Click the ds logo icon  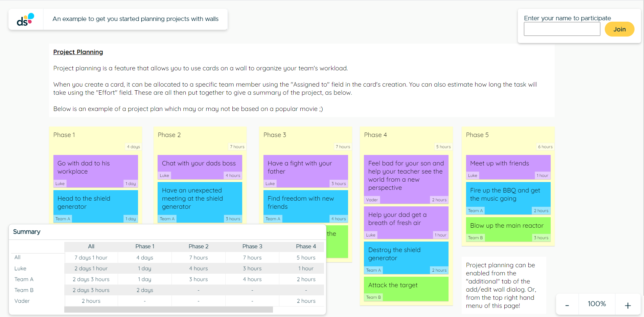click(x=25, y=19)
